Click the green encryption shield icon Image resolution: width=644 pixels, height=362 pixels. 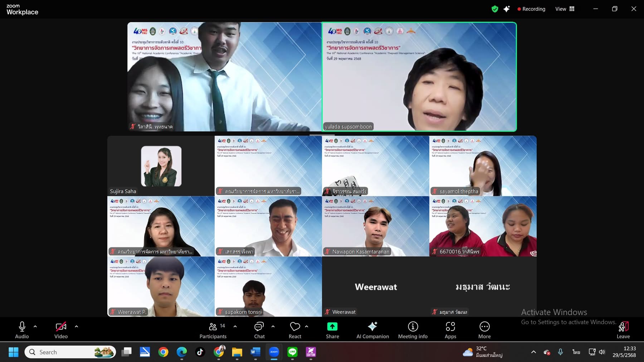pyautogui.click(x=495, y=9)
